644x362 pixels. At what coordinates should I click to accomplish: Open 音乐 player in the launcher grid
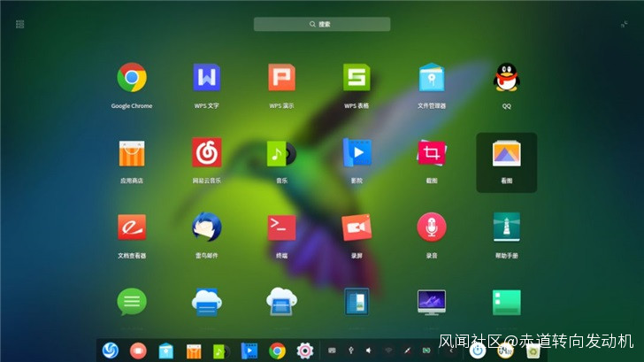click(x=281, y=153)
